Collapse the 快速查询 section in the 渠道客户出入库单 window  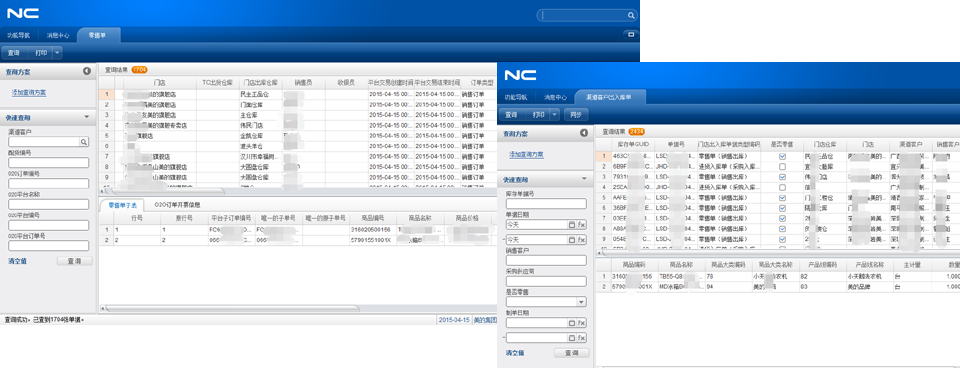pyautogui.click(x=584, y=178)
